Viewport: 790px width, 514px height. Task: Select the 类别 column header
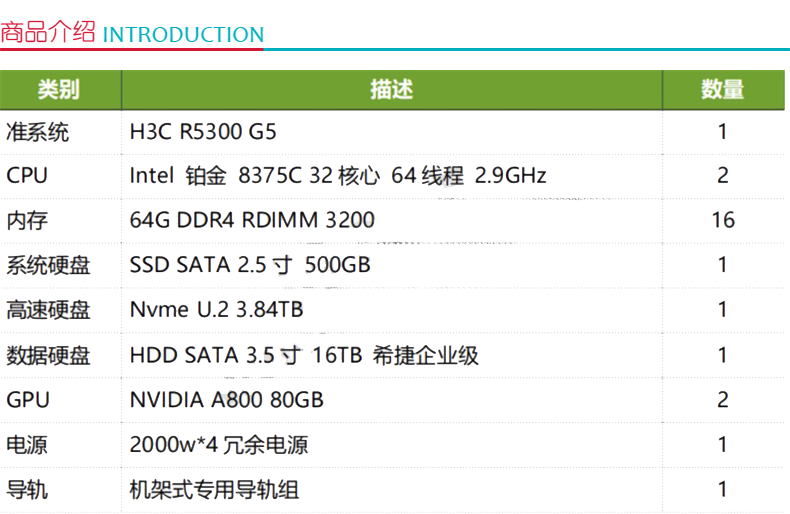[59, 90]
